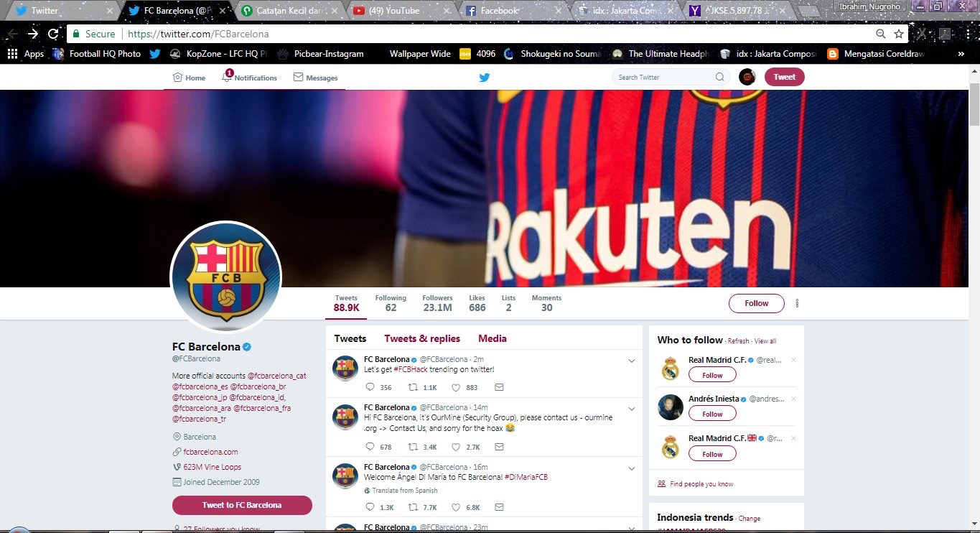
Task: Click the Twitter bird logo in navbar
Action: pos(485,78)
